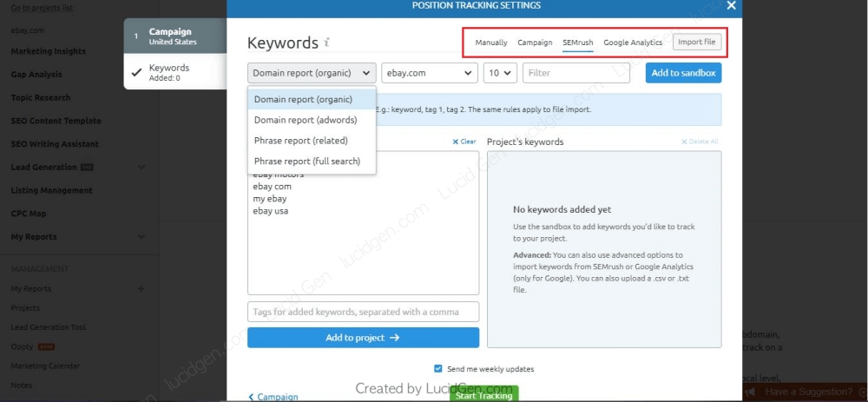Image resolution: width=868 pixels, height=402 pixels.
Task: Open the 10 results count dropdown
Action: pyautogui.click(x=501, y=73)
